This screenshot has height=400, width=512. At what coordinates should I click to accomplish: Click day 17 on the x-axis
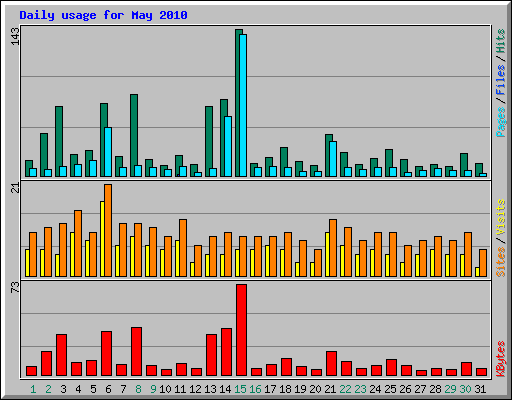(x=270, y=389)
